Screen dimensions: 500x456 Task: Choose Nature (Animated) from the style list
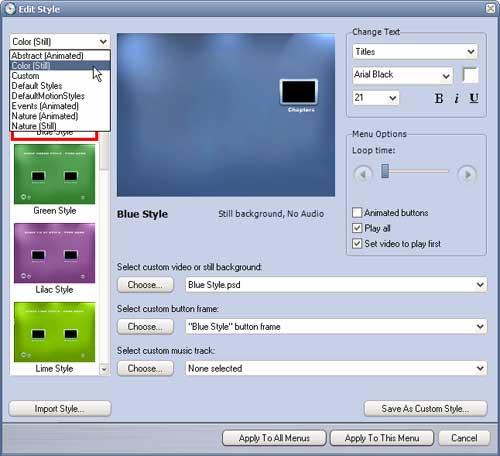(45, 116)
